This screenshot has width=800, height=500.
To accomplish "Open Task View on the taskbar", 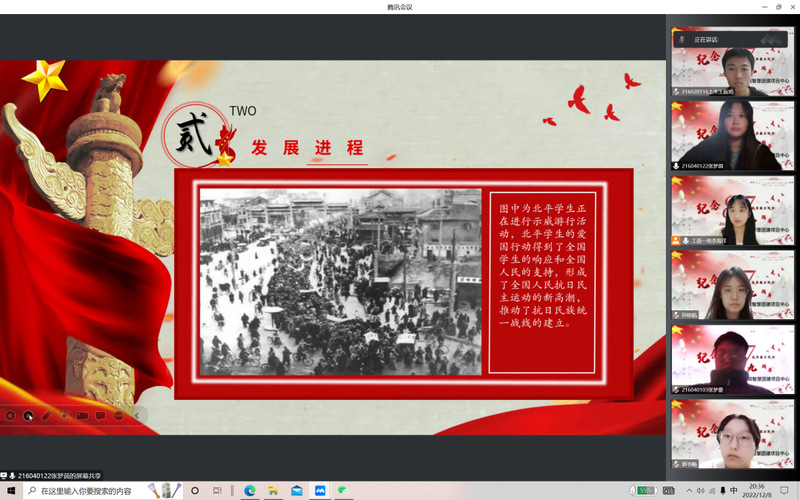I will click(217, 490).
